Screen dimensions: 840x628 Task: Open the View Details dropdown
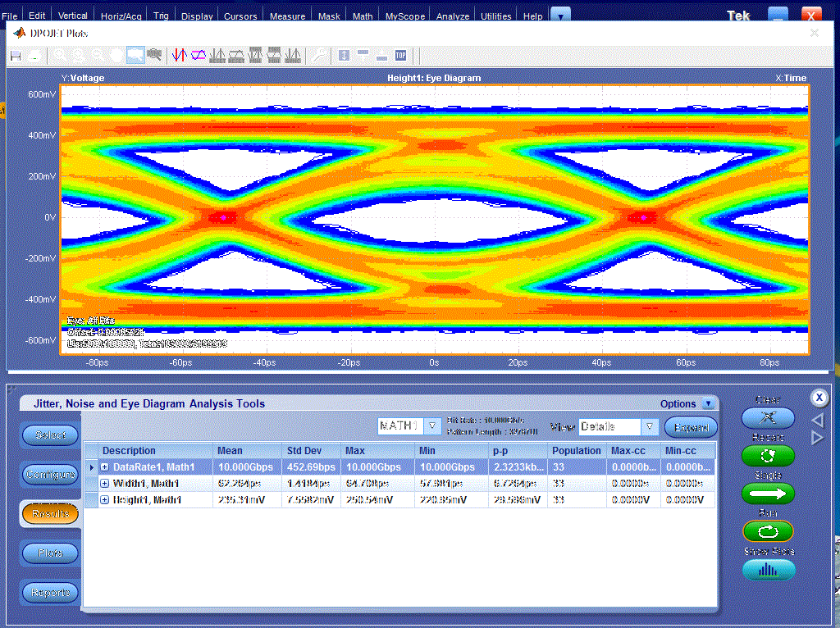point(650,426)
